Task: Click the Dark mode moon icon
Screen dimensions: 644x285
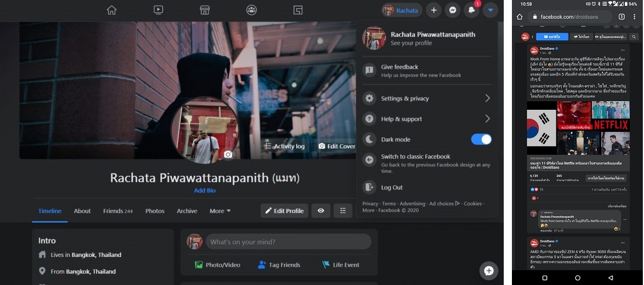Action: tap(369, 139)
